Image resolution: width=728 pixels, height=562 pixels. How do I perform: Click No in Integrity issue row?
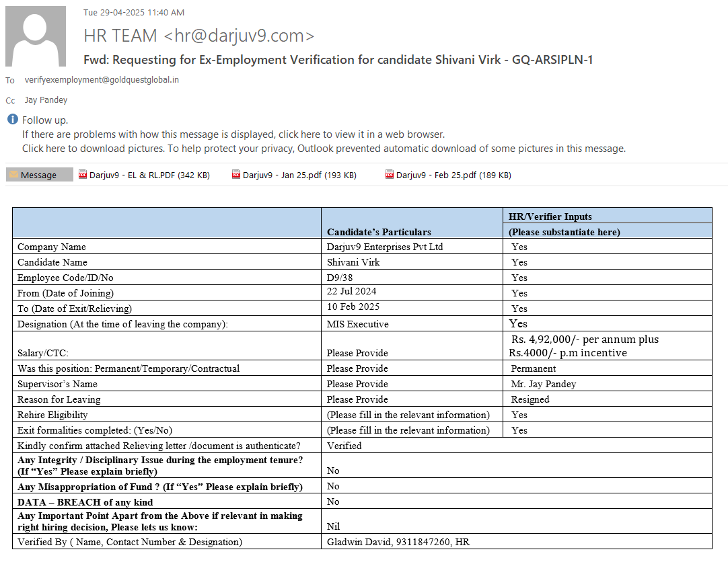333,470
